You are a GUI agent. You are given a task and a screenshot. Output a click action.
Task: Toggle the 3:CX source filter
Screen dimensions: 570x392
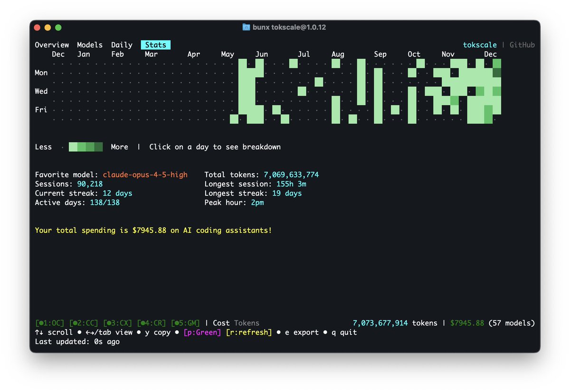[118, 323]
